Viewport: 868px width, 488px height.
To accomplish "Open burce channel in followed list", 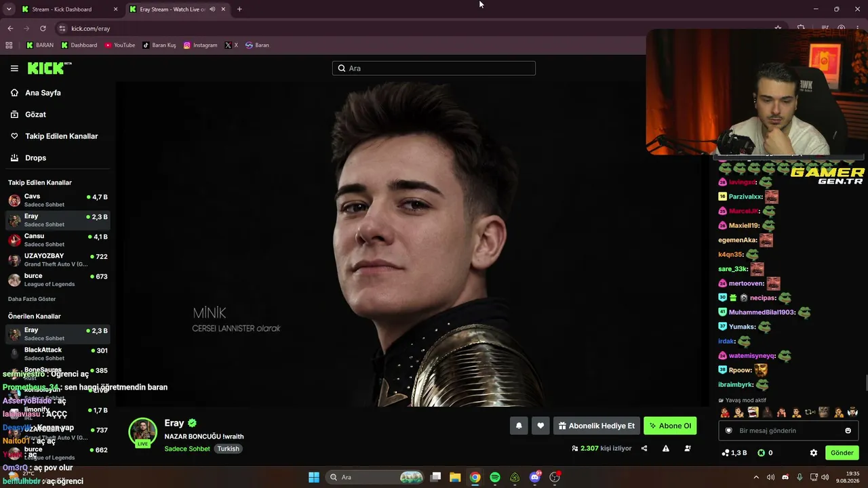I will (x=58, y=279).
